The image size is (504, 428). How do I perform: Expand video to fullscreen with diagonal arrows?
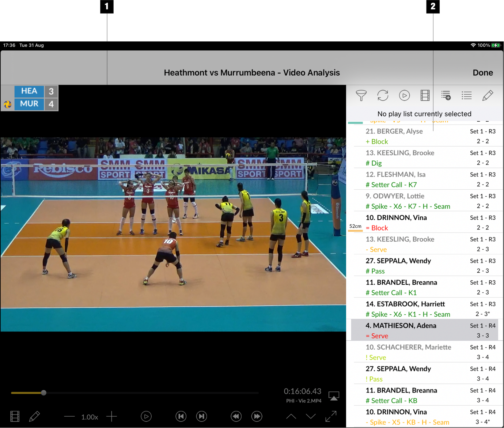point(331,416)
